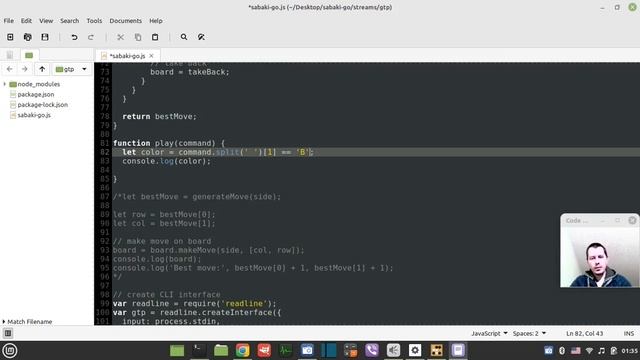Click the console.log(color) line

coord(167,161)
